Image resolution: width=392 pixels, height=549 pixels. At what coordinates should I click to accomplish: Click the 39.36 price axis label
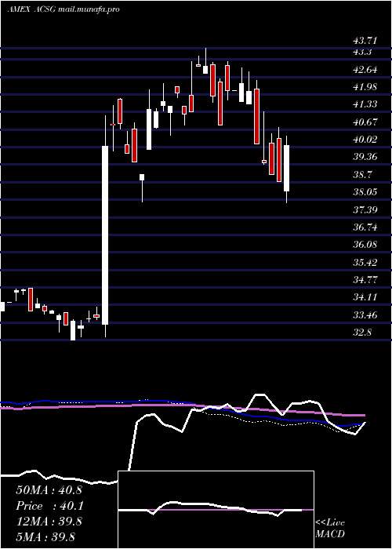click(x=365, y=157)
